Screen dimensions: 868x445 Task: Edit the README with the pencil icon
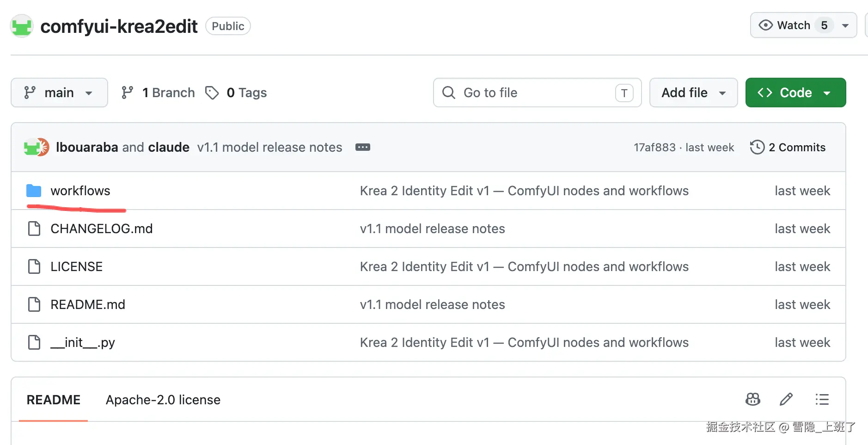point(786,399)
